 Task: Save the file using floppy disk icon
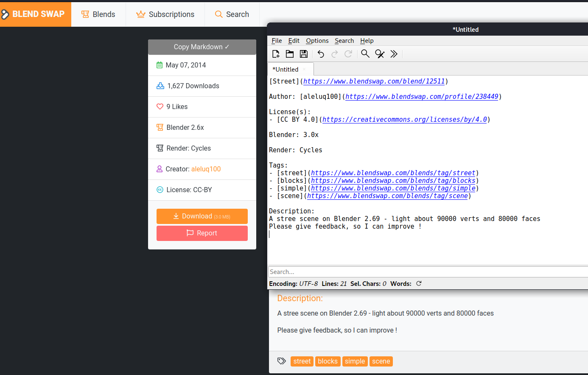pyautogui.click(x=304, y=54)
